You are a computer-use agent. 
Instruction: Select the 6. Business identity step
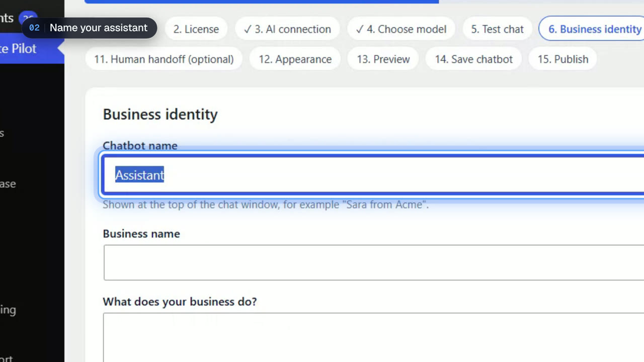(x=592, y=29)
